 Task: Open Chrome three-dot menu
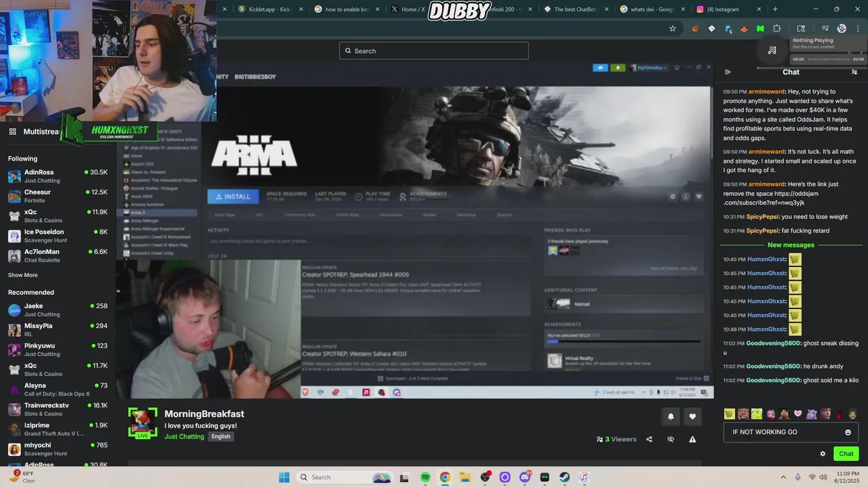click(858, 28)
